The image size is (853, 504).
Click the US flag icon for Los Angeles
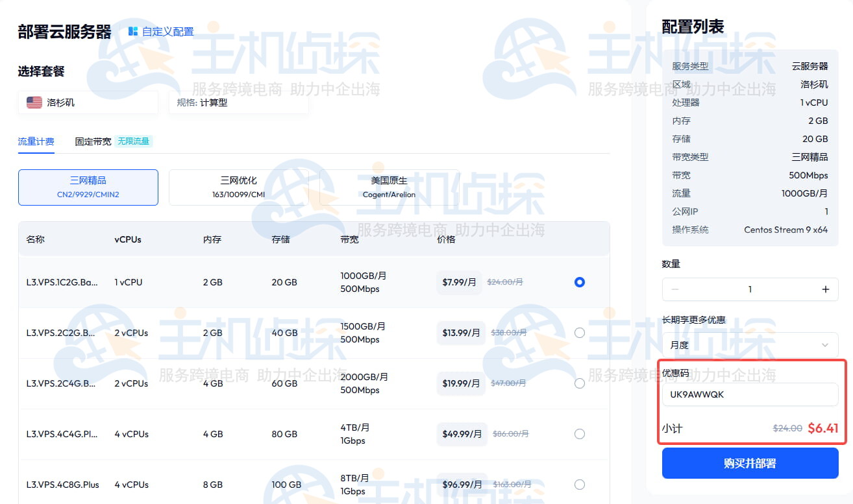[x=34, y=102]
